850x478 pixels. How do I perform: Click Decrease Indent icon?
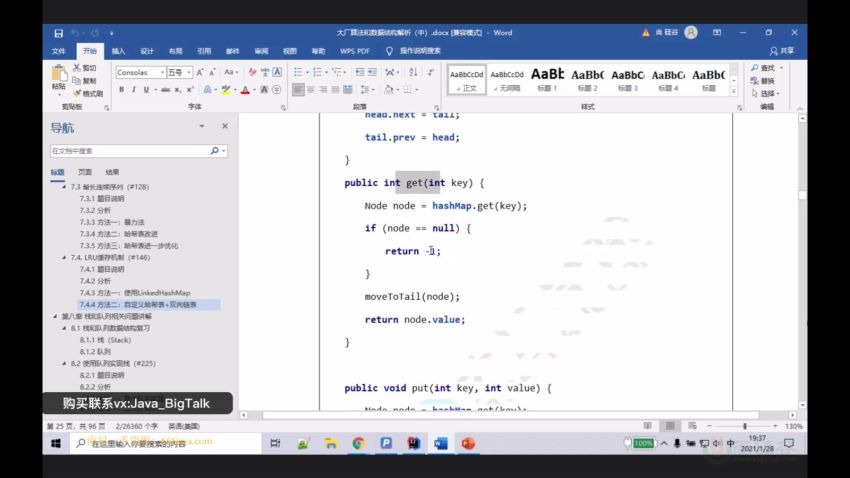pyautogui.click(x=359, y=72)
